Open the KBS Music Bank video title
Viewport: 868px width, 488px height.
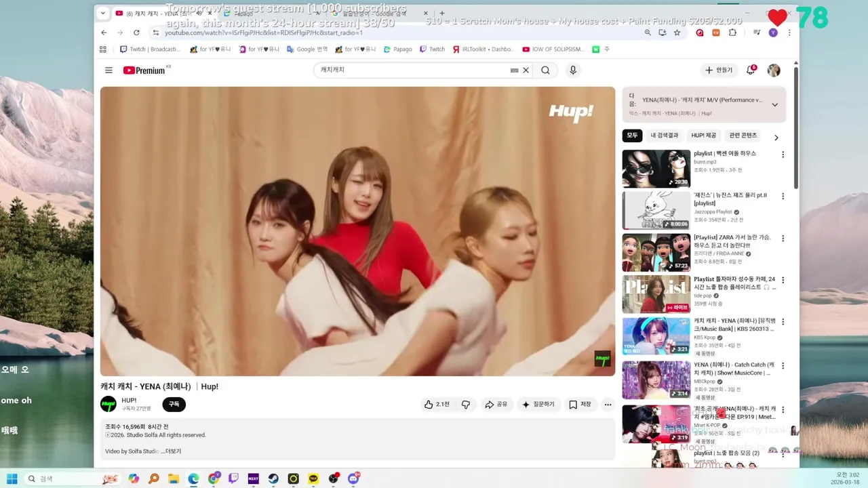click(734, 325)
